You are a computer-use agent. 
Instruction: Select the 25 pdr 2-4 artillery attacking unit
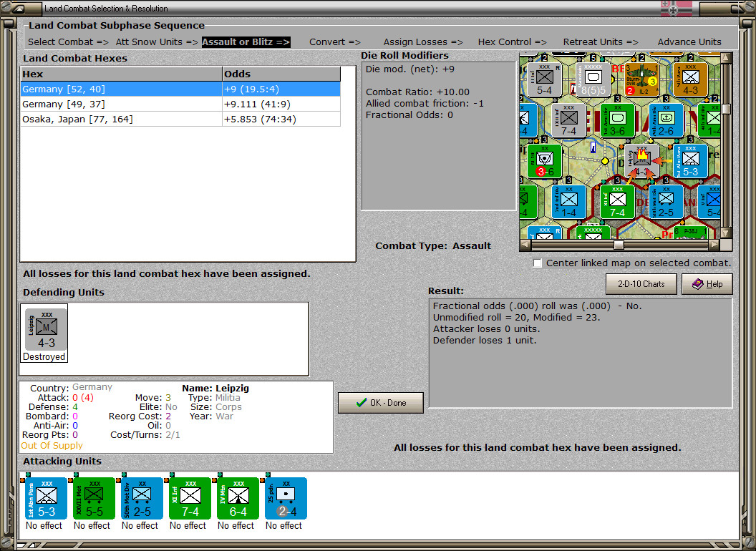(286, 498)
